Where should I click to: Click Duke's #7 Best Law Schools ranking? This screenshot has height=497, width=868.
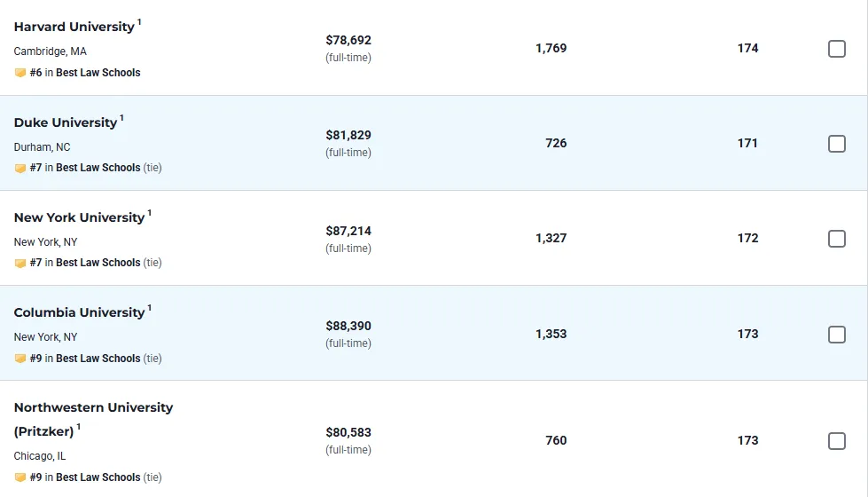click(x=85, y=168)
